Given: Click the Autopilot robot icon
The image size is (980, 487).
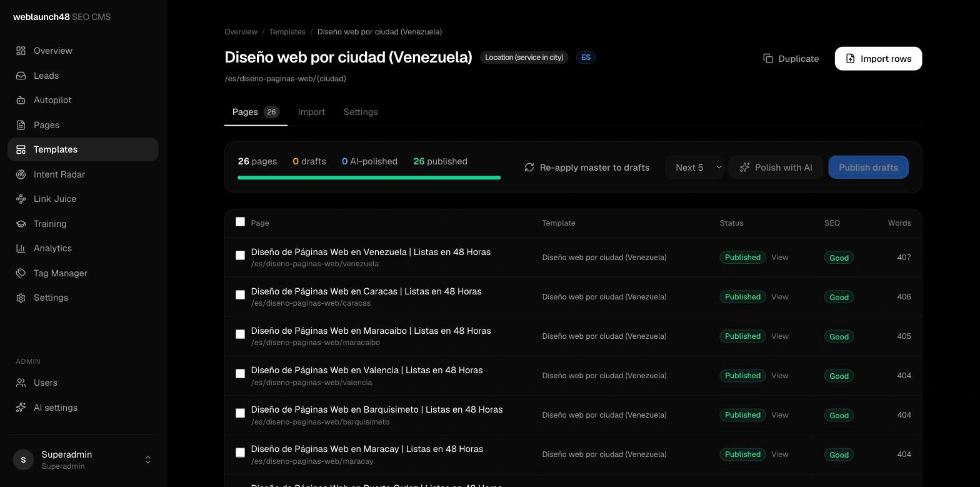Looking at the screenshot, I should (21, 100).
